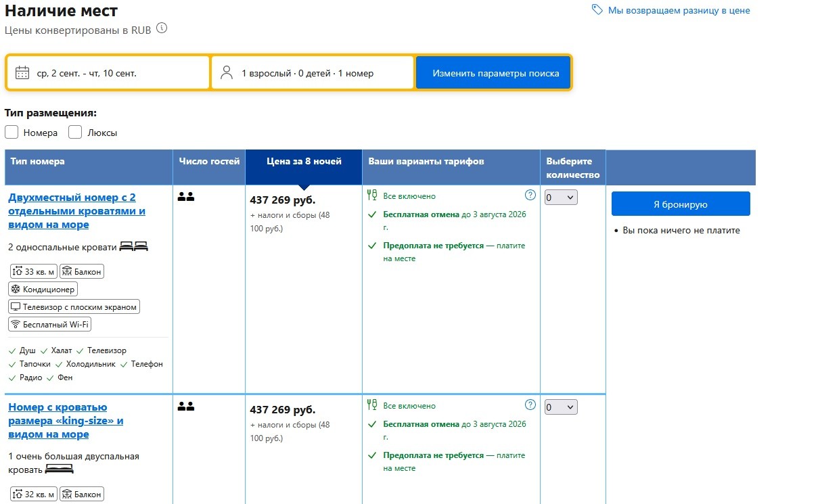Open twin beds sea view room link
This screenshot has width=820, height=504.
click(x=76, y=211)
